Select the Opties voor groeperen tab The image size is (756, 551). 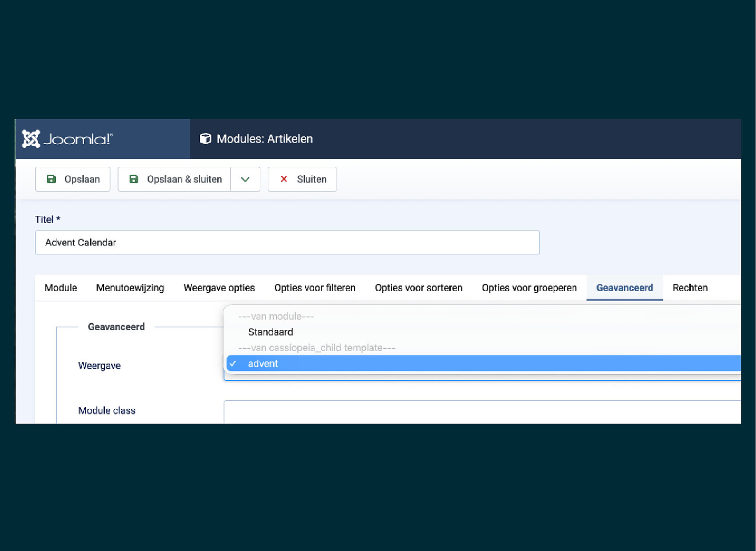coord(529,288)
